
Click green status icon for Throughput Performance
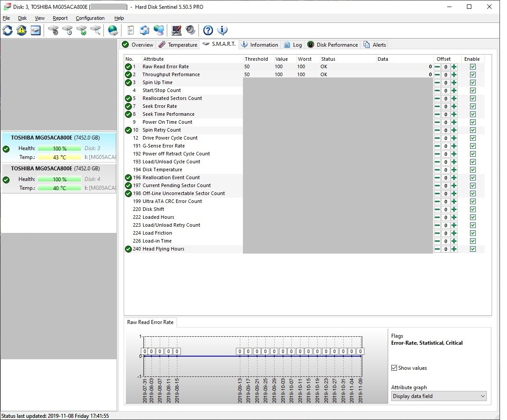tap(129, 74)
